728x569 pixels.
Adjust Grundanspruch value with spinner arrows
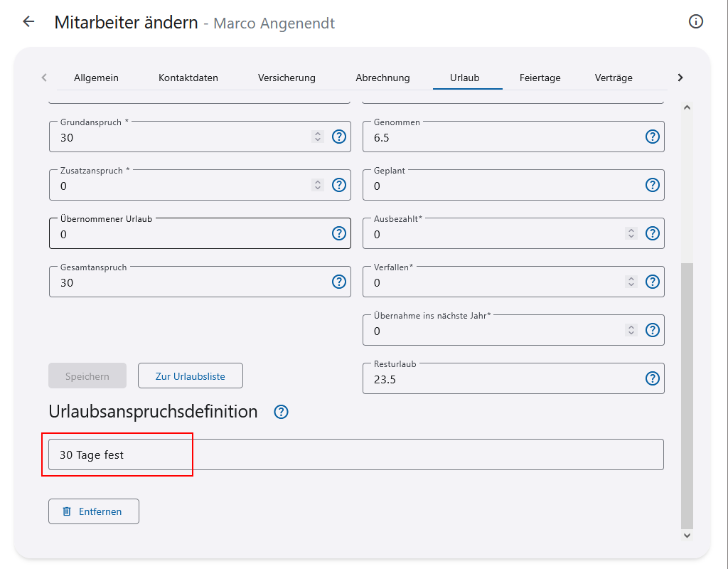(318, 137)
